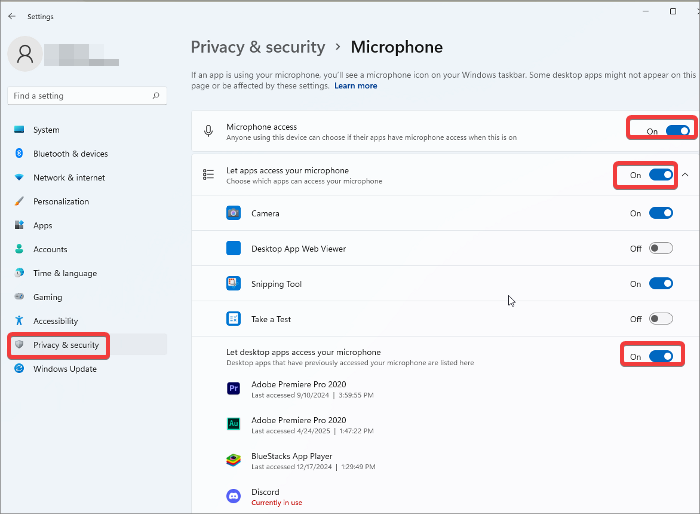The height and width of the screenshot is (514, 700).
Task: Open Bluetooth & devices settings
Action: click(70, 154)
